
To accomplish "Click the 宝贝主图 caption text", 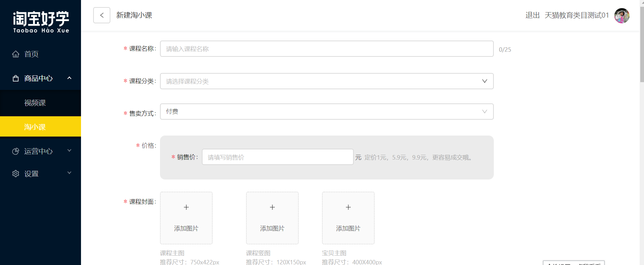I will pos(334,253).
